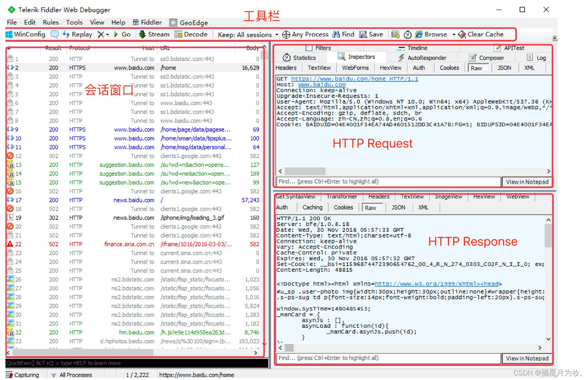Select response Caching tab
Image resolution: width=588 pixels, height=380 pixels.
pos(312,207)
